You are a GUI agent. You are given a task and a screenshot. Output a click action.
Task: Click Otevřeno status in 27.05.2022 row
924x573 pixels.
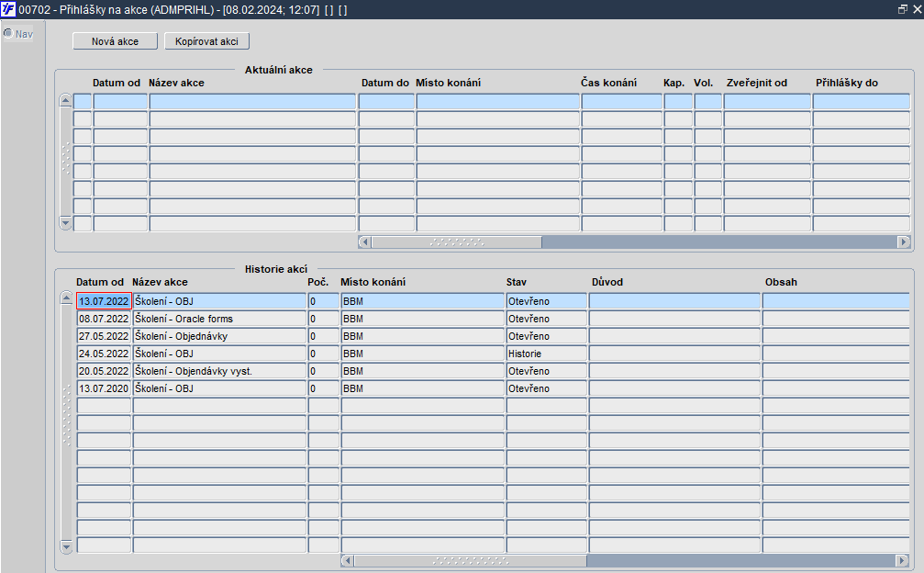(x=546, y=336)
